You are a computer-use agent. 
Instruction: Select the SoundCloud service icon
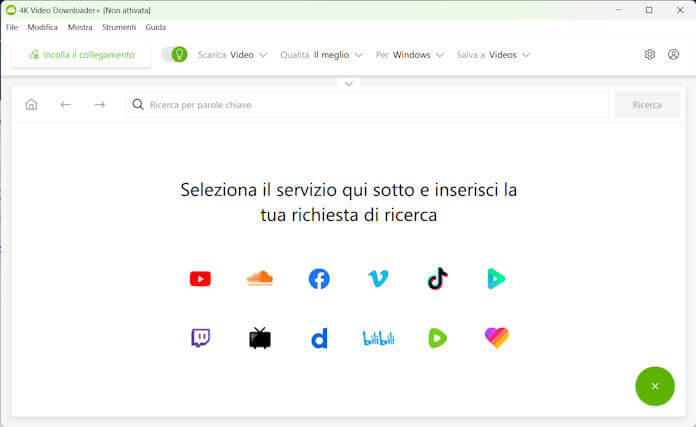tap(260, 278)
